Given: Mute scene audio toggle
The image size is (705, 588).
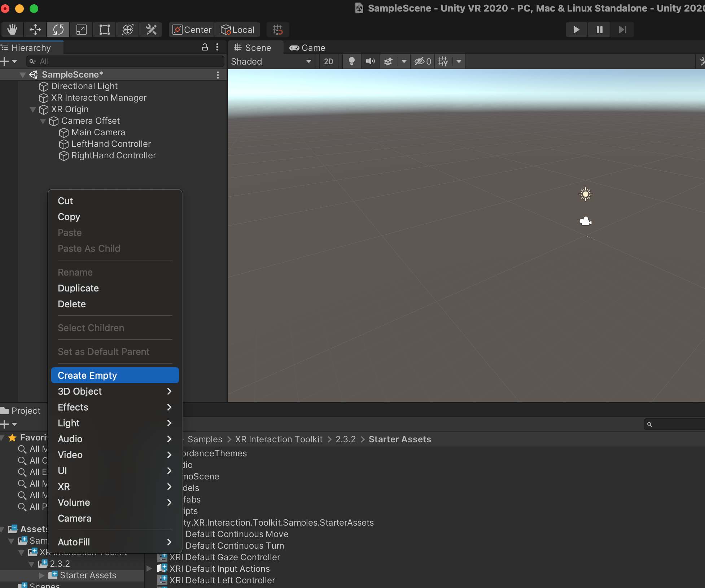Looking at the screenshot, I should pos(370,61).
